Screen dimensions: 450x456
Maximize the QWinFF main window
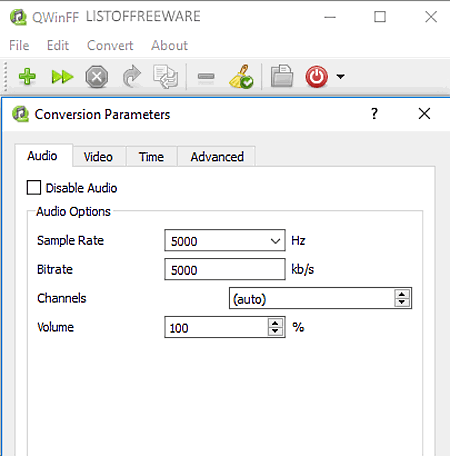pyautogui.click(x=380, y=17)
